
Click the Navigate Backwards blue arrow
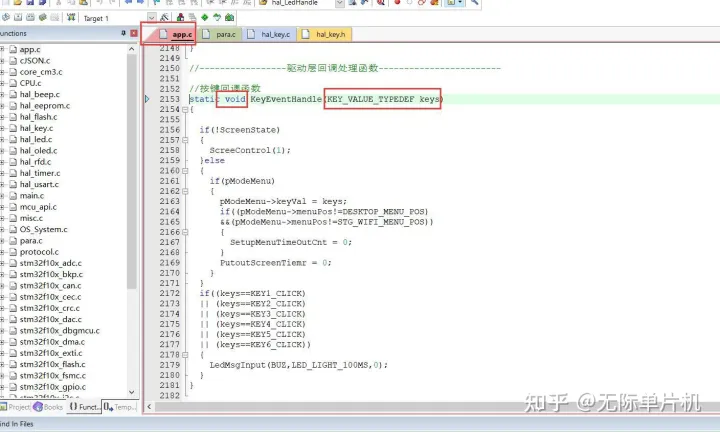[x=129, y=2]
